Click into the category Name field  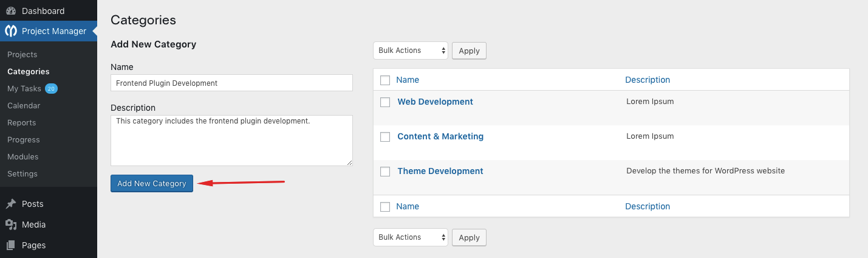coord(231,83)
